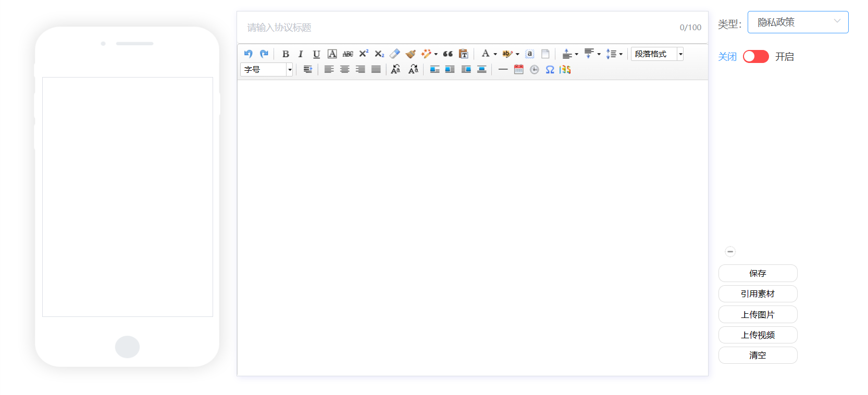
Task: Insert special character omega symbol
Action: click(550, 69)
